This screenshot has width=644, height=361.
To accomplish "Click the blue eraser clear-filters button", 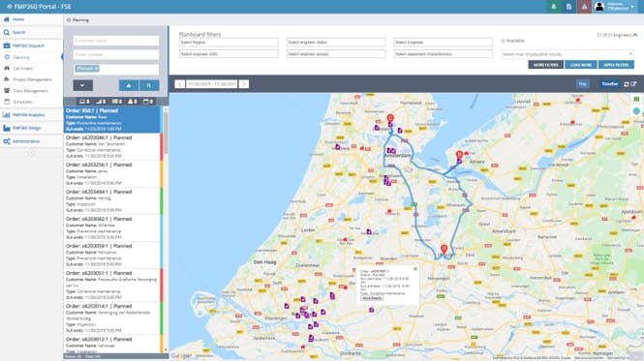I will [x=129, y=85].
